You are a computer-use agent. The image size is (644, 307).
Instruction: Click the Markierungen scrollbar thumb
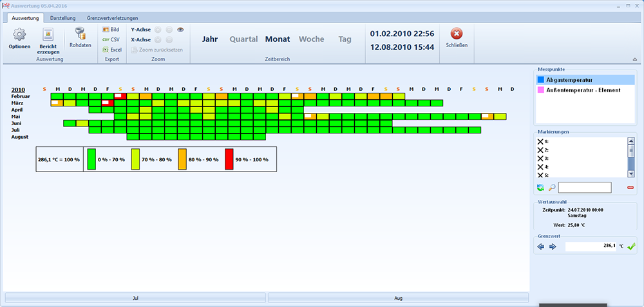coord(631,151)
